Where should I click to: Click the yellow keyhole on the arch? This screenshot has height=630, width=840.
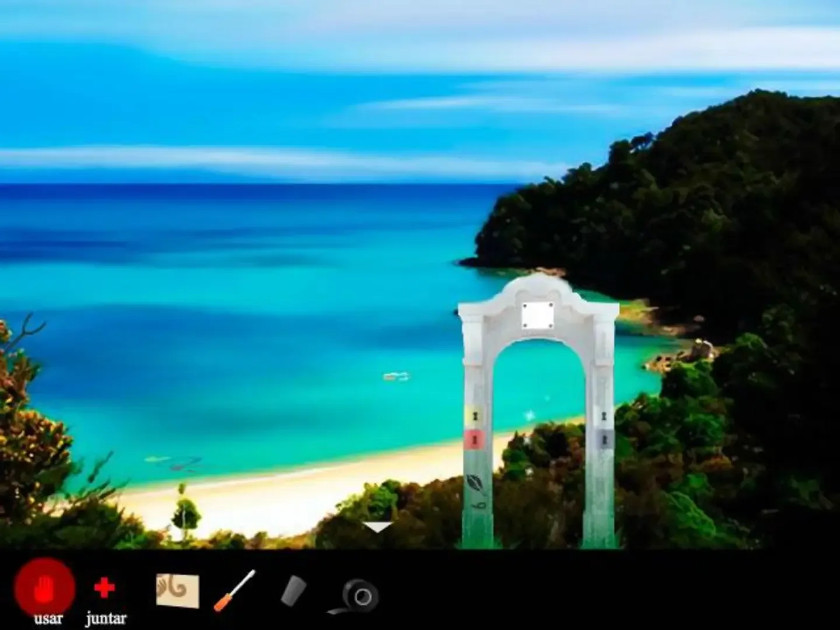(x=475, y=416)
